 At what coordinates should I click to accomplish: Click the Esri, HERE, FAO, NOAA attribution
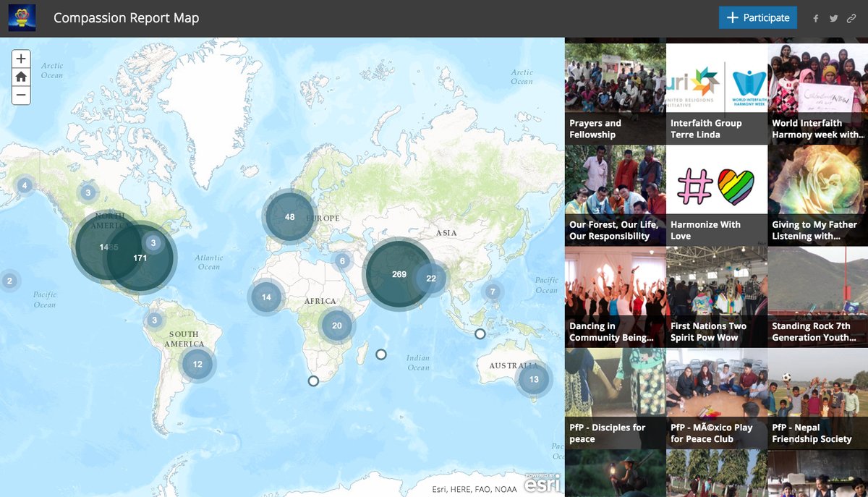(475, 490)
